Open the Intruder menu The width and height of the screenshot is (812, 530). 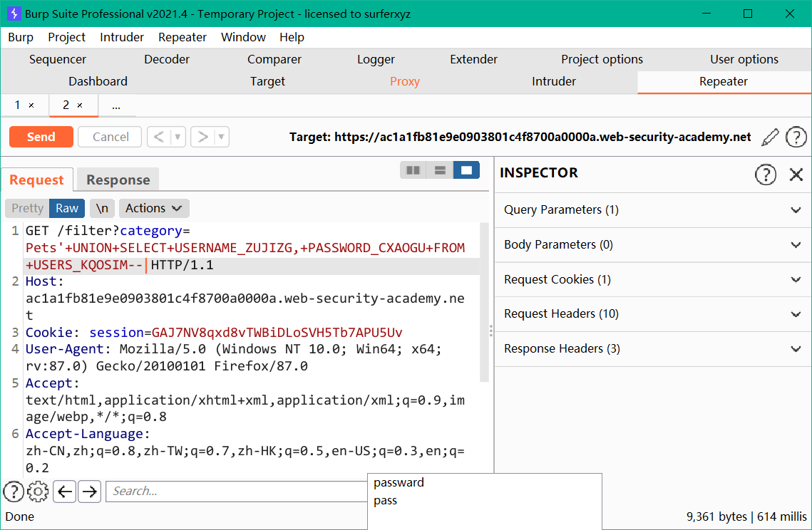point(122,37)
